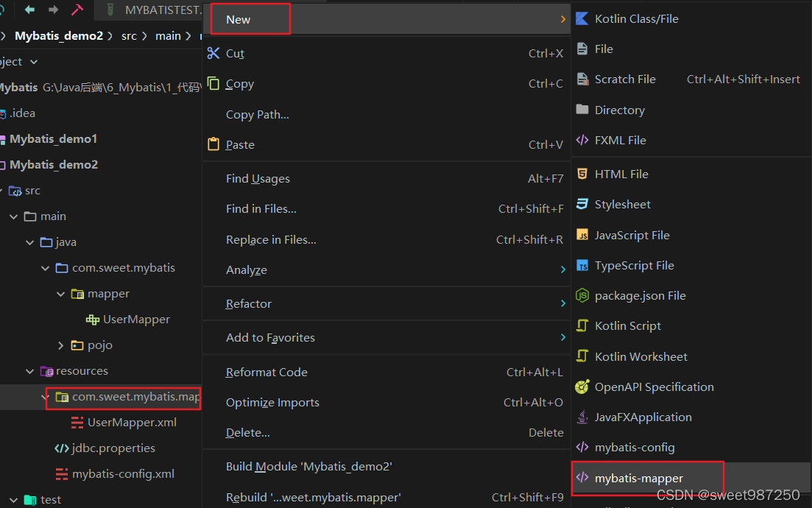This screenshot has height=508, width=812.
Task: Select the jdbc.properties file name
Action: 113,448
